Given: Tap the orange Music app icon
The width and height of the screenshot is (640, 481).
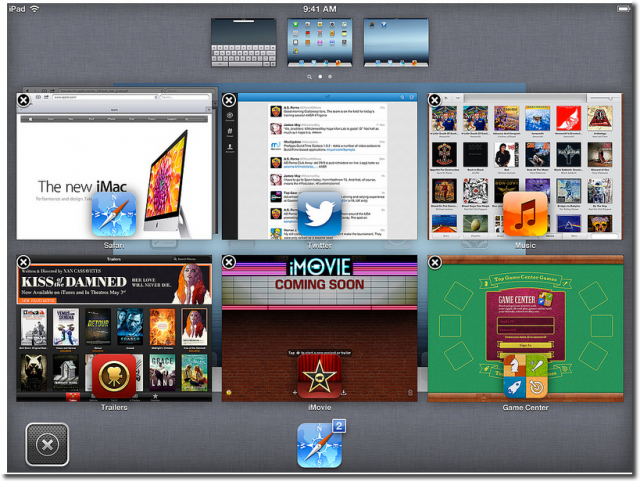Looking at the screenshot, I should click(x=525, y=214).
